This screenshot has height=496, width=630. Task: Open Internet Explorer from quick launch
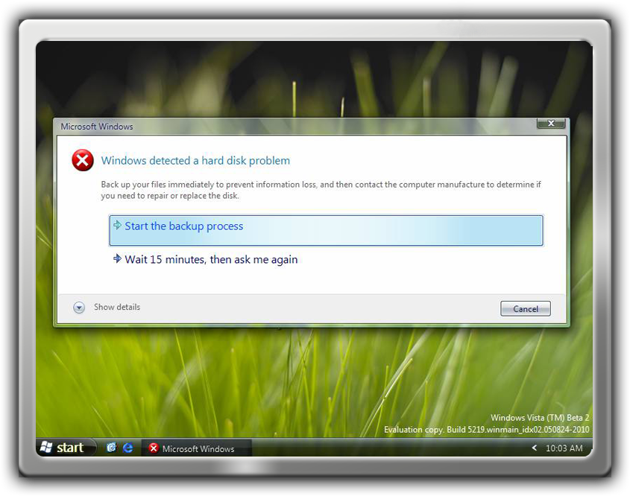[128, 448]
